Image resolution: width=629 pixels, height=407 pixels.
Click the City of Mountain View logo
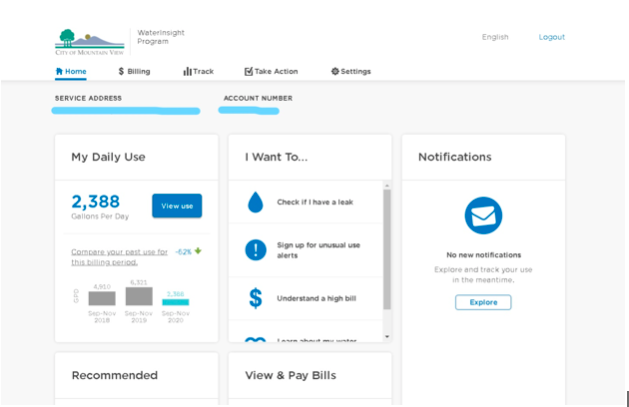(89, 40)
